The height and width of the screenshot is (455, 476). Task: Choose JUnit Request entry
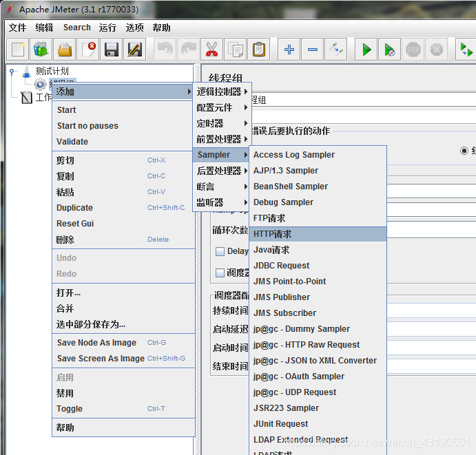point(318,424)
